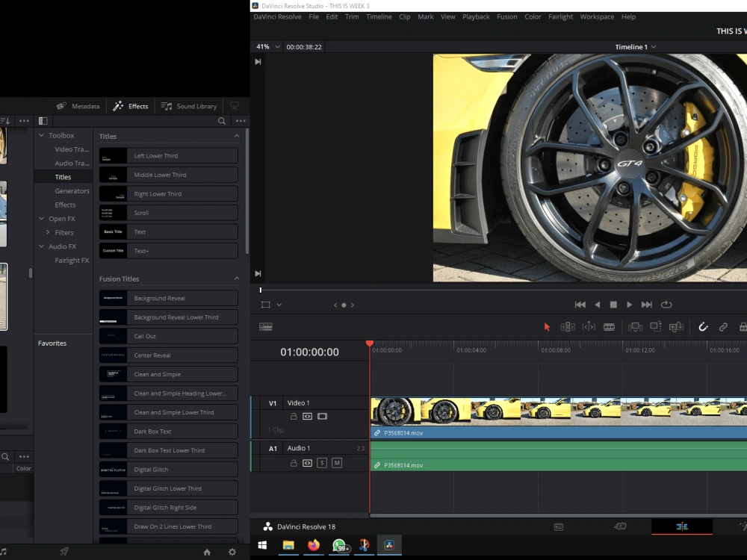This screenshot has height=560, width=747.
Task: Collapse the Titles section
Action: (237, 136)
